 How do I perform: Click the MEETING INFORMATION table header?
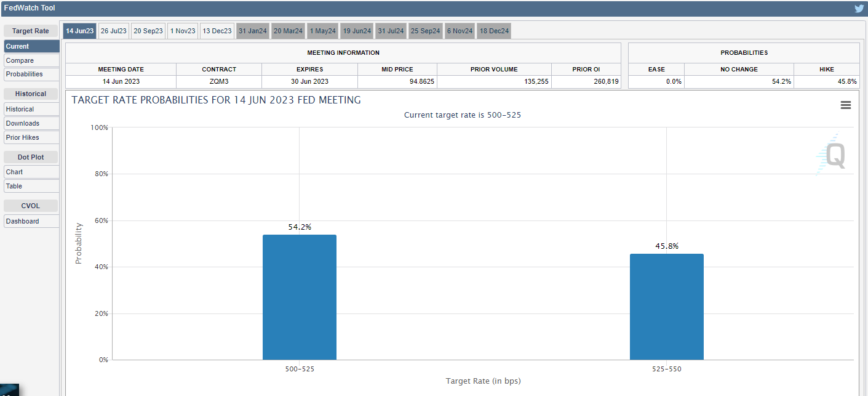click(x=343, y=53)
